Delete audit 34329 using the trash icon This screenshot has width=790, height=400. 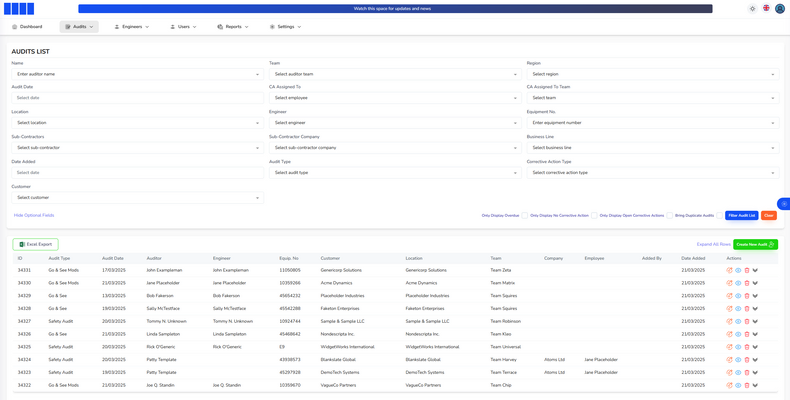(x=747, y=296)
